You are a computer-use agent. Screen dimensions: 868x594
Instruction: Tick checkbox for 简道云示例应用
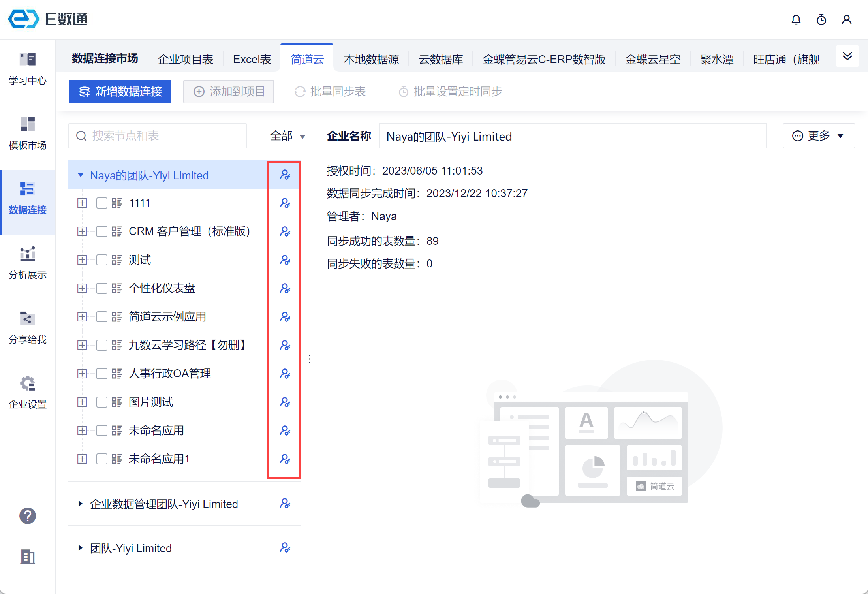[x=102, y=317]
